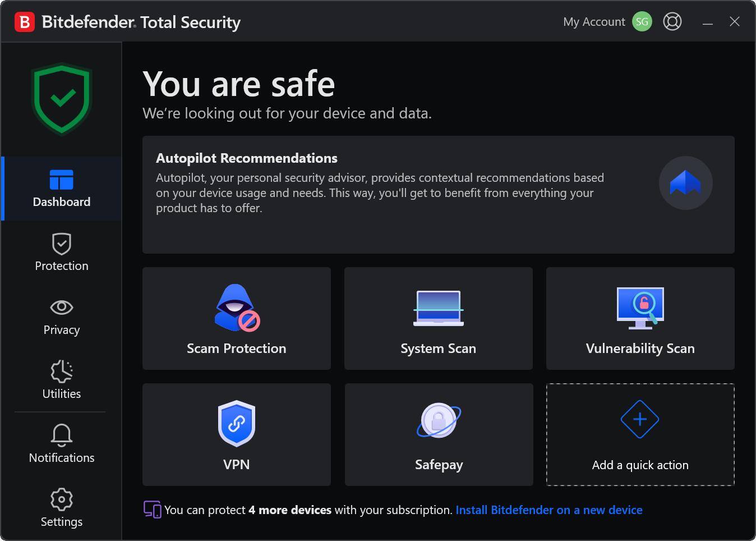Open the Safepay padlock icon
This screenshot has height=541, width=756.
[439, 420]
